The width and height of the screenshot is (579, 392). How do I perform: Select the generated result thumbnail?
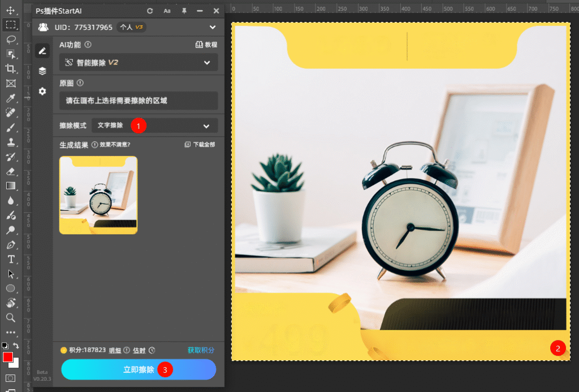(x=98, y=195)
